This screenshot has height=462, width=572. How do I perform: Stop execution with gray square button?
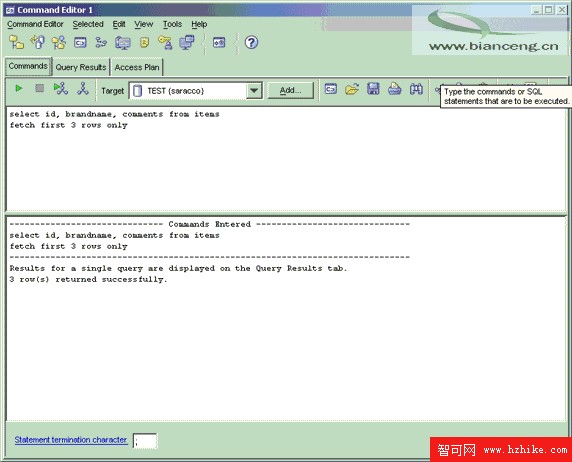(x=39, y=88)
